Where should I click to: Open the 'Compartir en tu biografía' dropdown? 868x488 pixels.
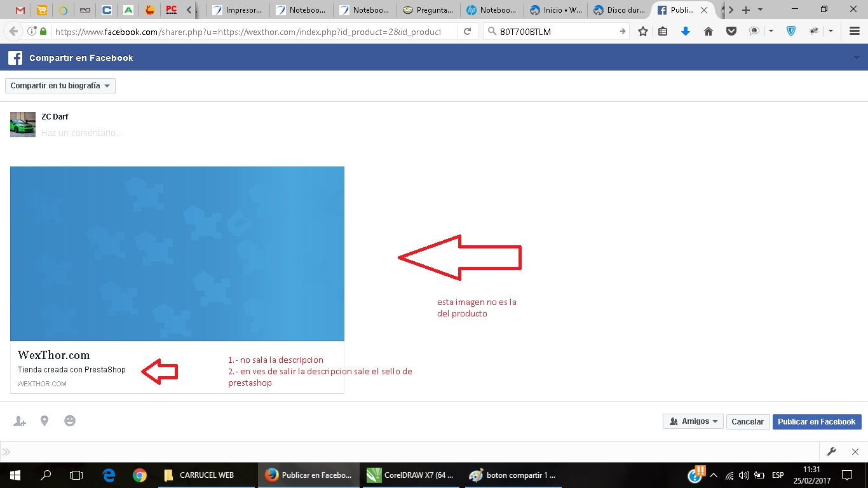point(60,86)
